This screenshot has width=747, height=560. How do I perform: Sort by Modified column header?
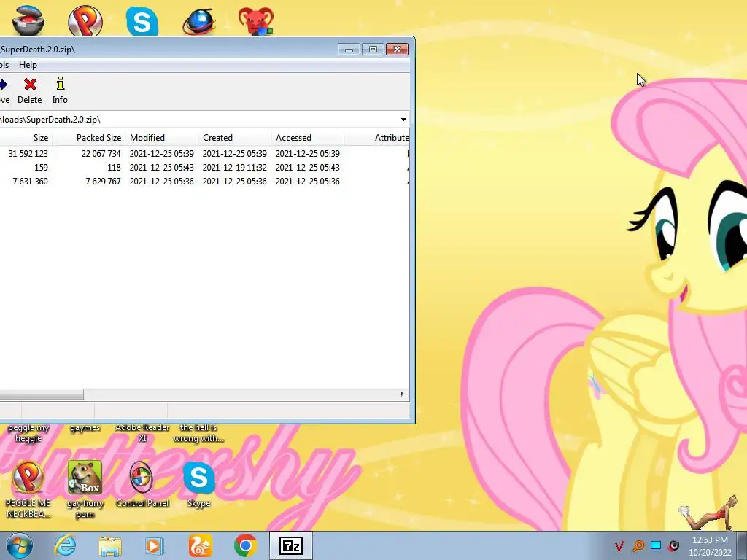click(x=162, y=138)
